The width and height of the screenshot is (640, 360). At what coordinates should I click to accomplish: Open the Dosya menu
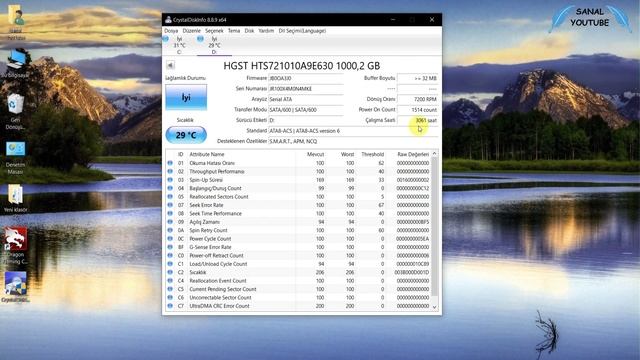tap(171, 31)
